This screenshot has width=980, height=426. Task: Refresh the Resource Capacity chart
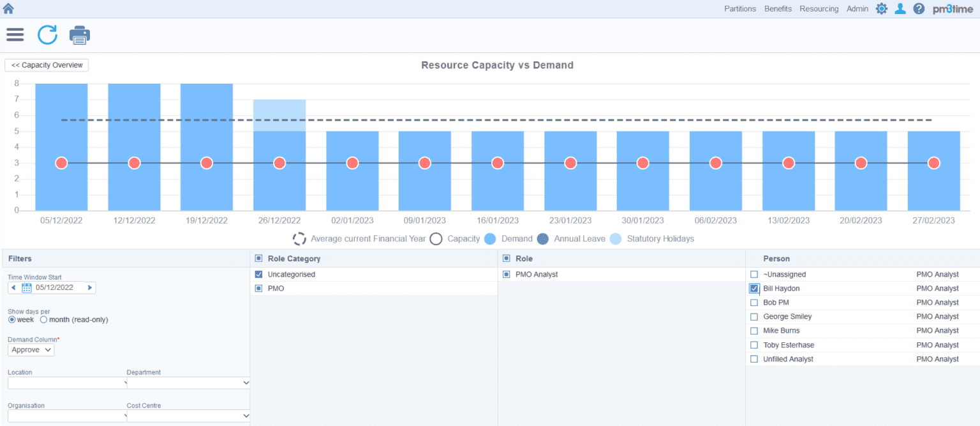pos(47,35)
